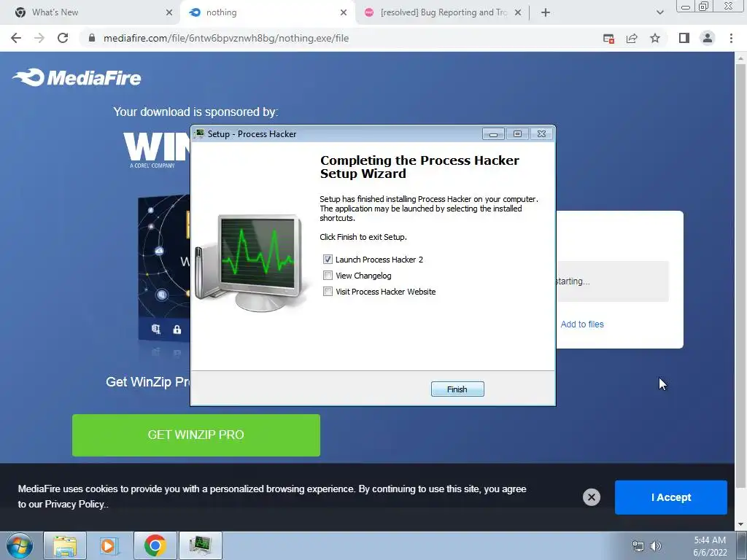Go back using browser back arrow
This screenshot has height=560, width=747.
pyautogui.click(x=16, y=38)
